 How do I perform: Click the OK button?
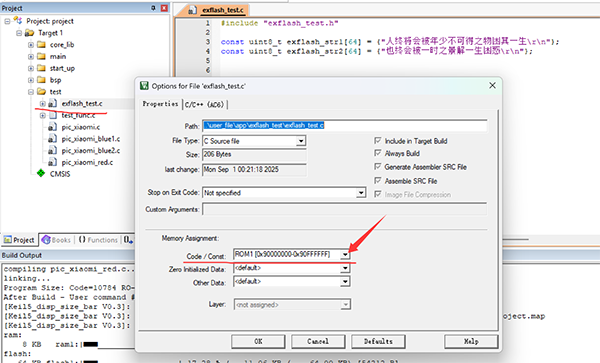[258, 341]
